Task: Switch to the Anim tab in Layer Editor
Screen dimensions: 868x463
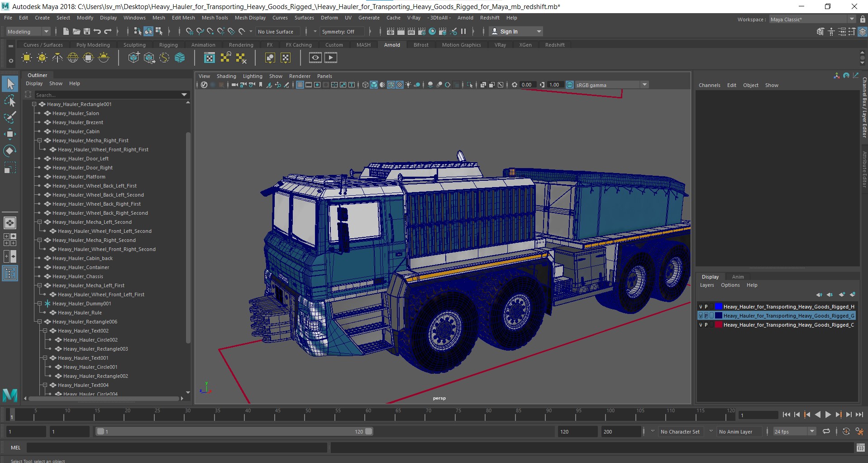Action: (738, 277)
